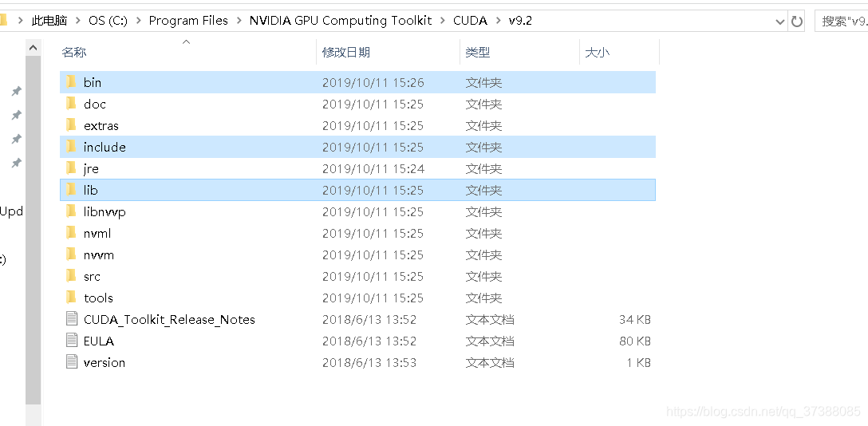Viewport: 868px width, 426px height.
Task: Go to CUDA folder in the breadcrumb
Action: 470,21
